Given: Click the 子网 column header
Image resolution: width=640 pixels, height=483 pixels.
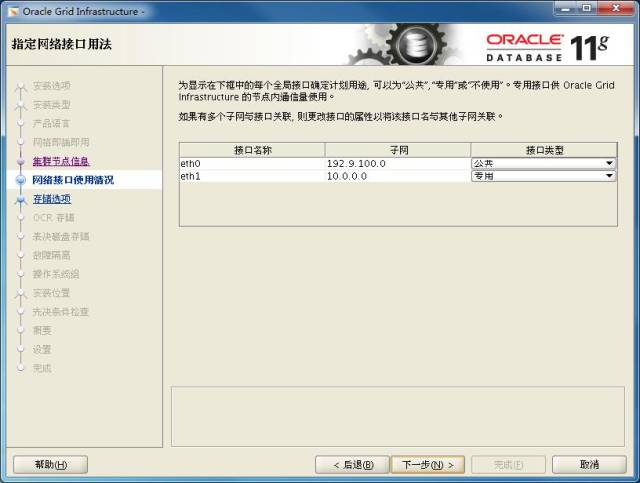Looking at the screenshot, I should pyautogui.click(x=398, y=150).
